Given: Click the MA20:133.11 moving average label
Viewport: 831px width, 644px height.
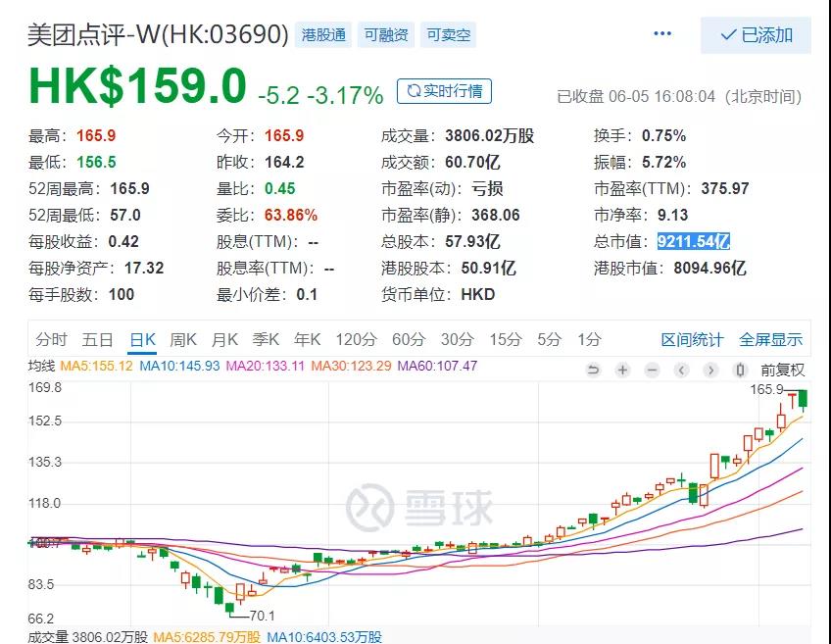Looking at the screenshot, I should pos(265,366).
